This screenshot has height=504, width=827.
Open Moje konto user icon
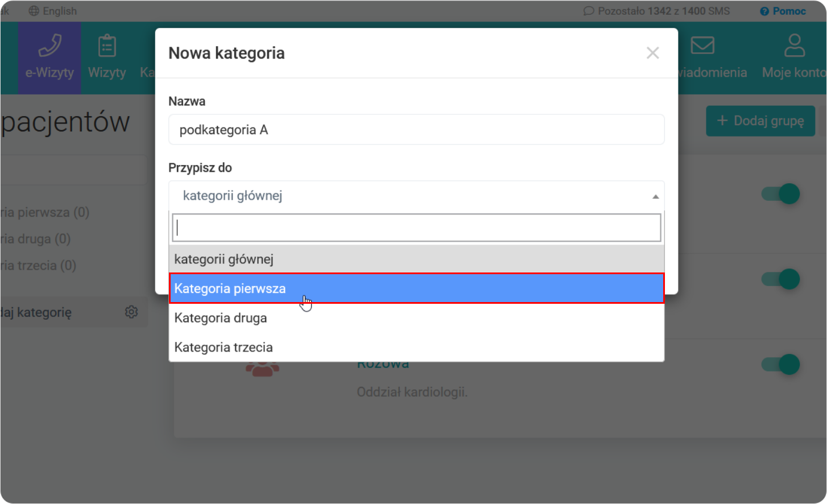(795, 46)
